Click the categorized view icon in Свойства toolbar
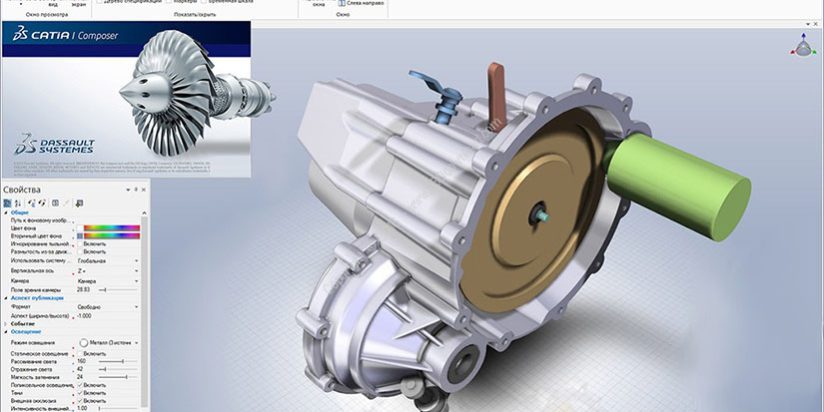Image resolution: width=824 pixels, height=412 pixels. [8, 202]
